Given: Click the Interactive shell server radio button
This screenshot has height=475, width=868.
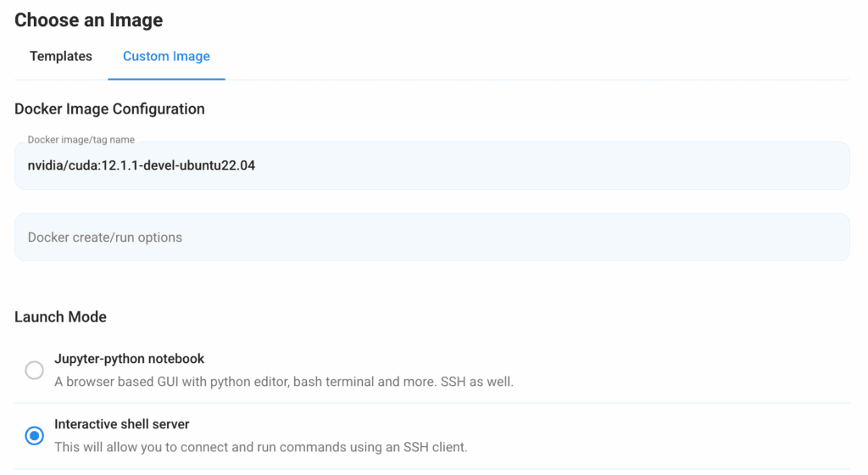Looking at the screenshot, I should tap(34, 436).
